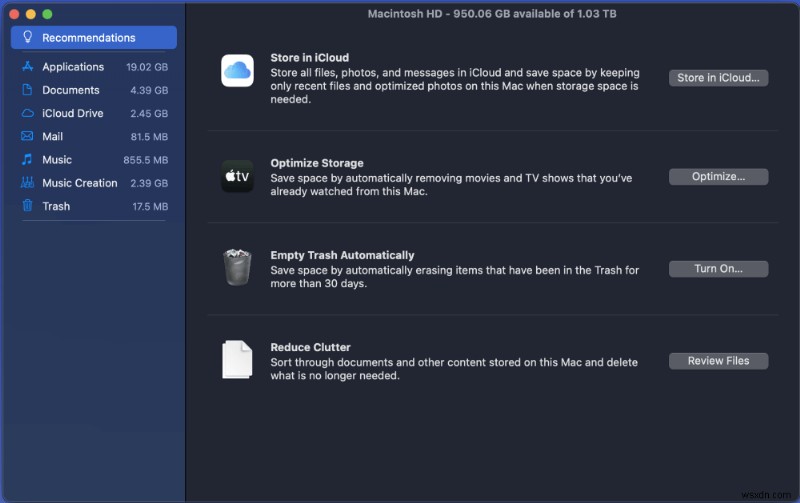Viewport: 800px width, 503px height.
Task: Click the 4.39 GB Documents size
Action: coord(149,90)
